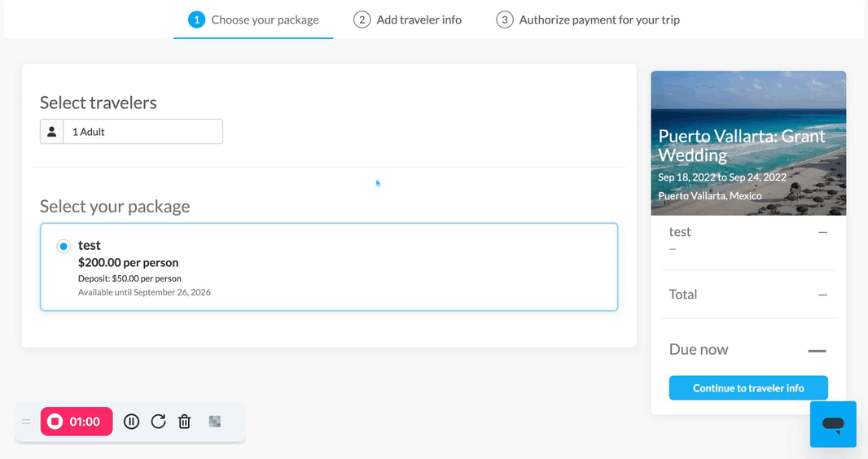Stop the recording with the red timer button

[77, 422]
